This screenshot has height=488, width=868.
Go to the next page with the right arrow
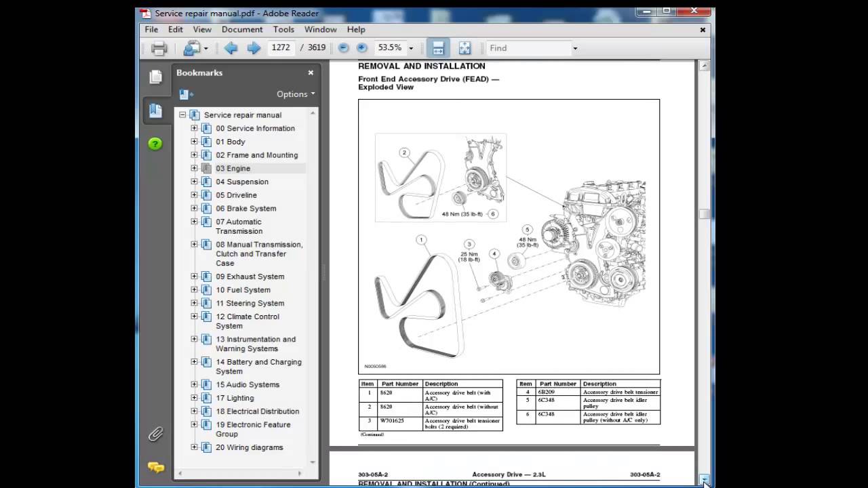click(x=254, y=48)
